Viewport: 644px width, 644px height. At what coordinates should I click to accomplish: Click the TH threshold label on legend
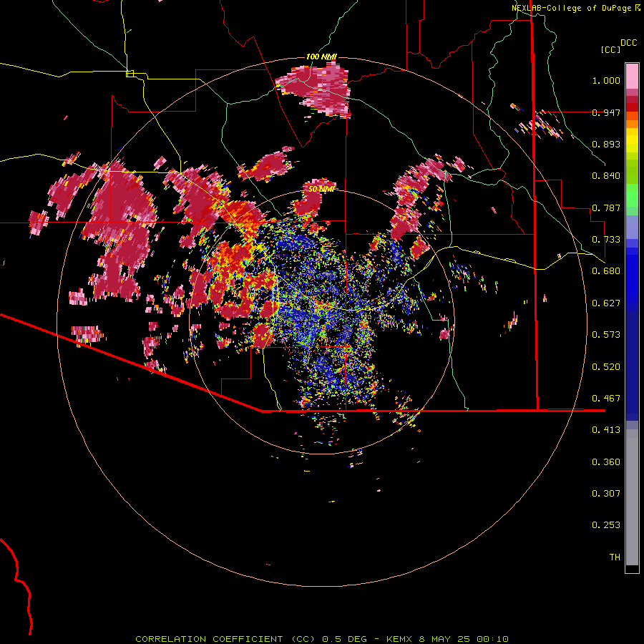tap(615, 557)
